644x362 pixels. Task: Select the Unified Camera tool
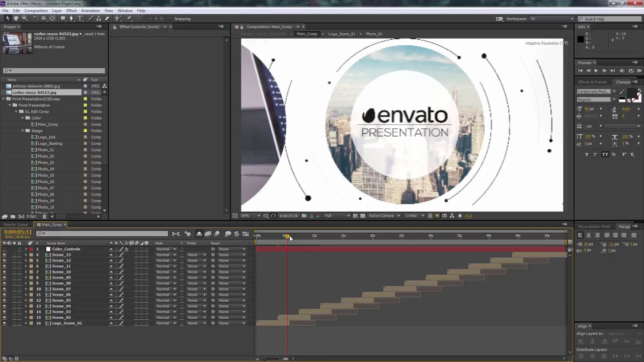pyautogui.click(x=44, y=19)
